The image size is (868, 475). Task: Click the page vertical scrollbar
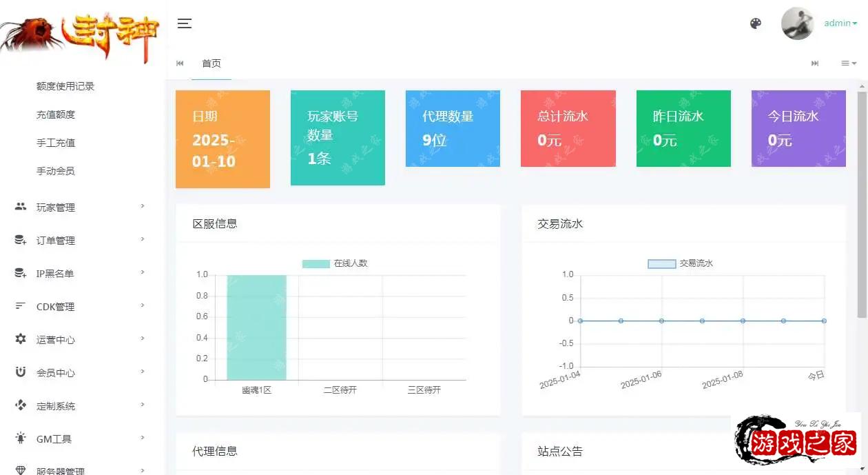click(x=862, y=207)
